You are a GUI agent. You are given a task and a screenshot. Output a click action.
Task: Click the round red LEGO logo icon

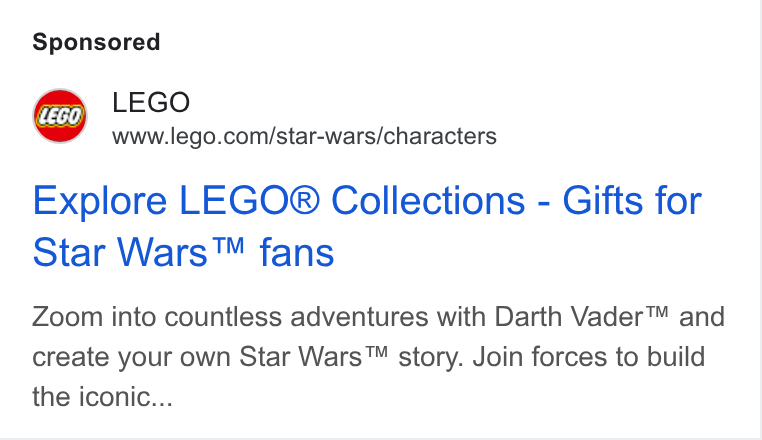pos(60,116)
